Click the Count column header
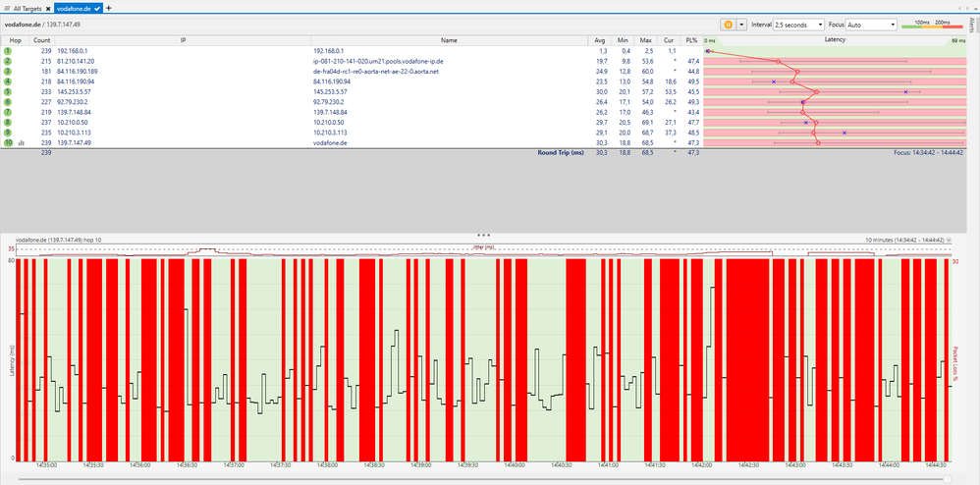The height and width of the screenshot is (485, 980). pos(42,40)
